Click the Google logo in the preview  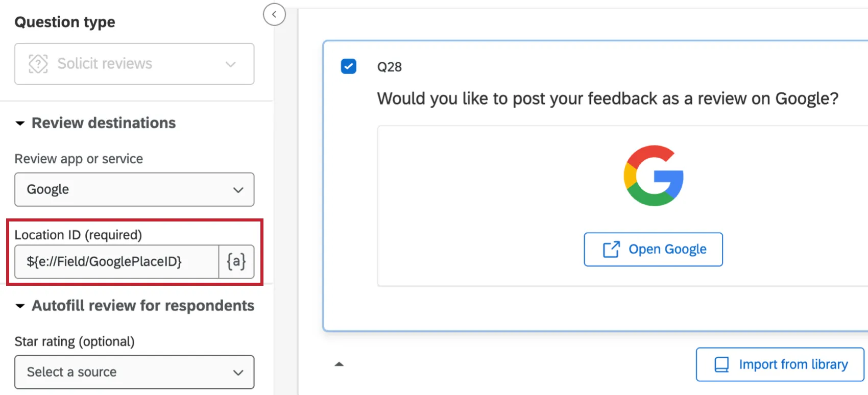(x=654, y=176)
